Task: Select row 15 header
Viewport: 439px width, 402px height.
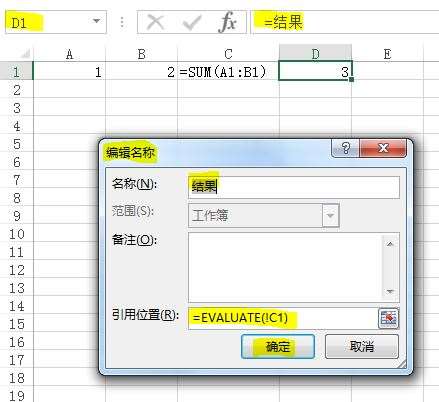Action: 17,324
